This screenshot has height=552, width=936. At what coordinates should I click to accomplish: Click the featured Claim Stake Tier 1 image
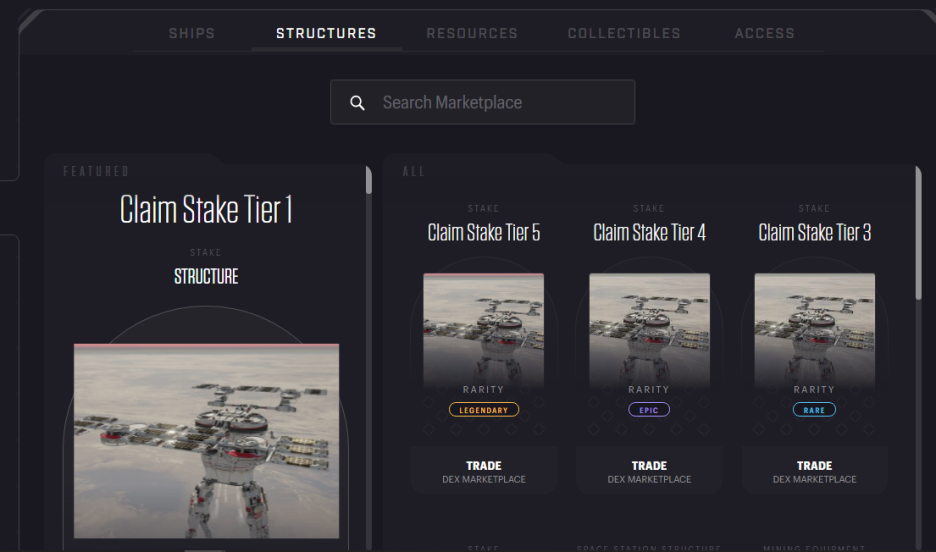pos(207,441)
